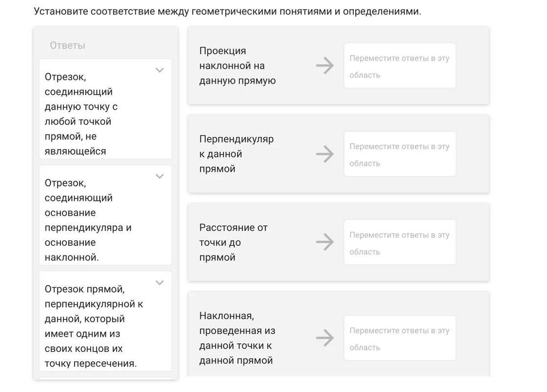This screenshot has width=547, height=392.
Task: Click the arrow next to "Наклонная, проведенная из данной точки"
Action: (325, 338)
